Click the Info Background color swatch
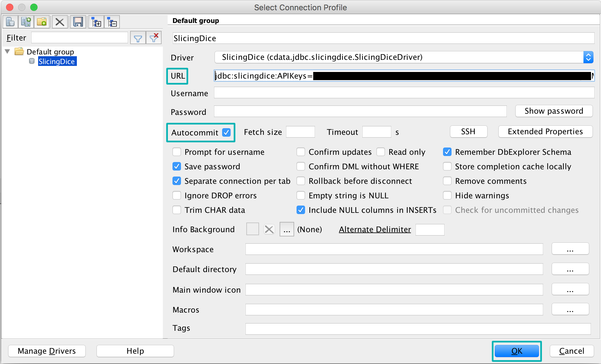601x364 pixels. click(252, 229)
